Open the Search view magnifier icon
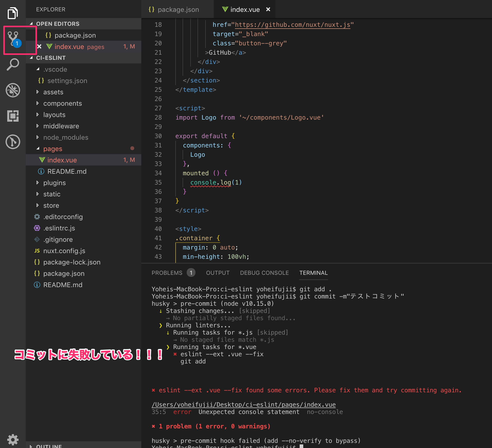 pyautogui.click(x=13, y=64)
